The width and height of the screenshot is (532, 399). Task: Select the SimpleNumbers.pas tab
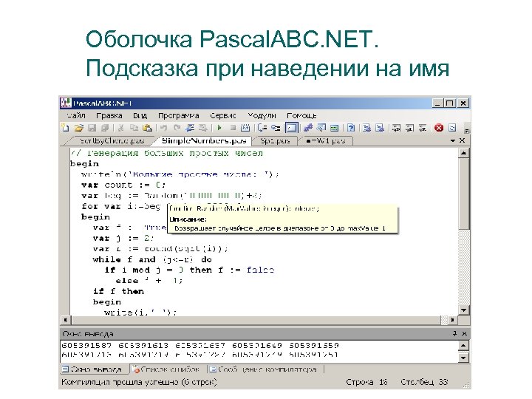pos(204,140)
